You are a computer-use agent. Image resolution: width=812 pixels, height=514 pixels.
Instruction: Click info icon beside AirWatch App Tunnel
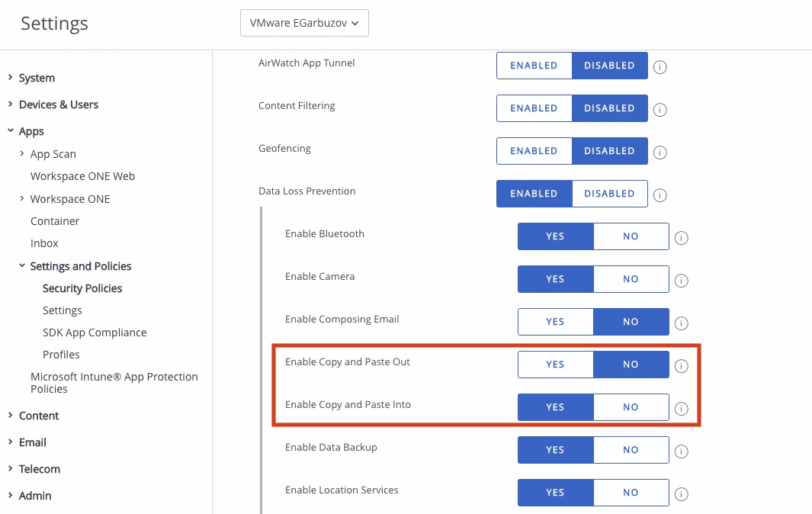pyautogui.click(x=660, y=67)
